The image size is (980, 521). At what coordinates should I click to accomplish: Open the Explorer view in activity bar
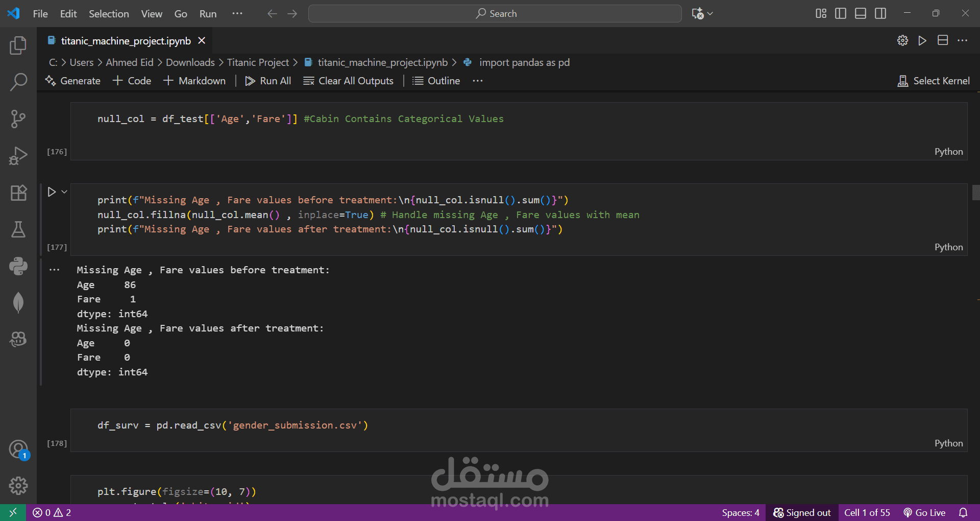(18, 45)
